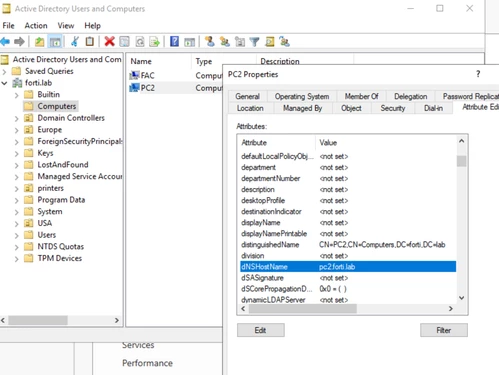Open the Security tab

click(393, 108)
